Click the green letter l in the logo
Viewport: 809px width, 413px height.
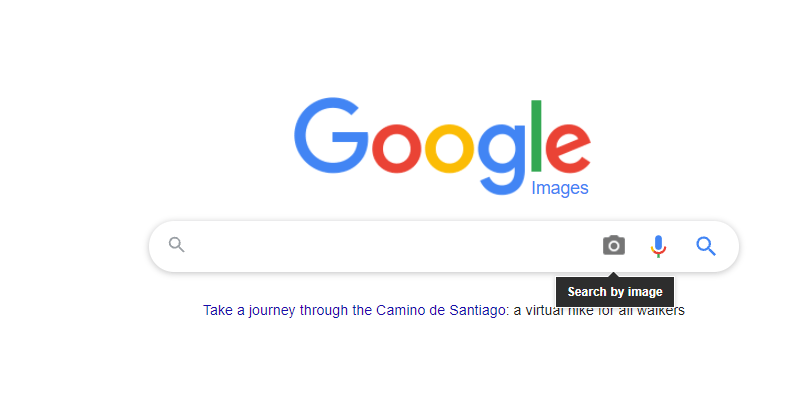pyautogui.click(x=536, y=135)
